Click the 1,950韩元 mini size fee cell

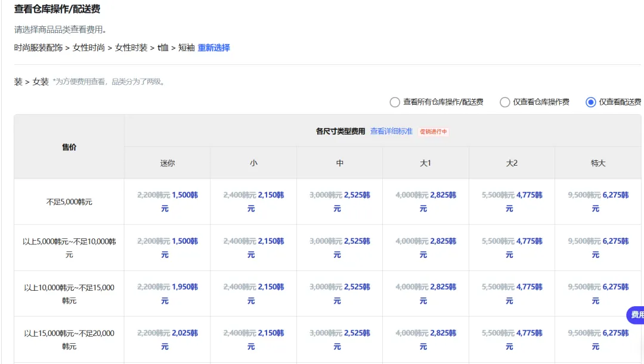(x=185, y=287)
